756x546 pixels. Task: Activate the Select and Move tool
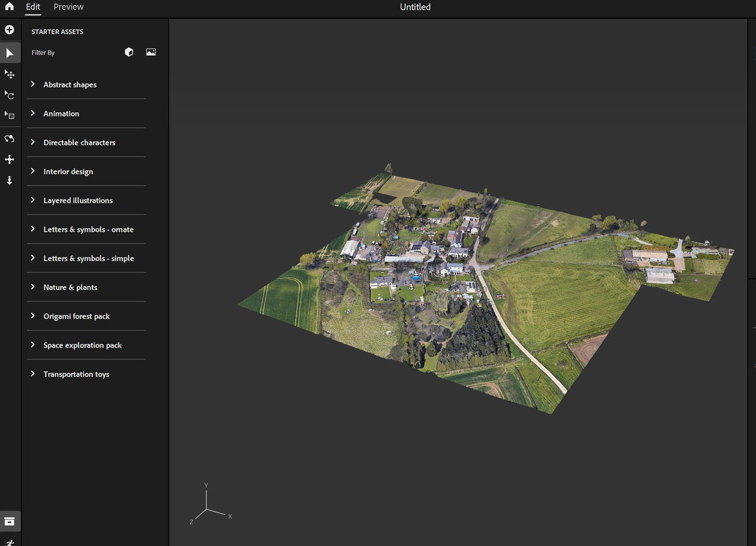coord(9,74)
